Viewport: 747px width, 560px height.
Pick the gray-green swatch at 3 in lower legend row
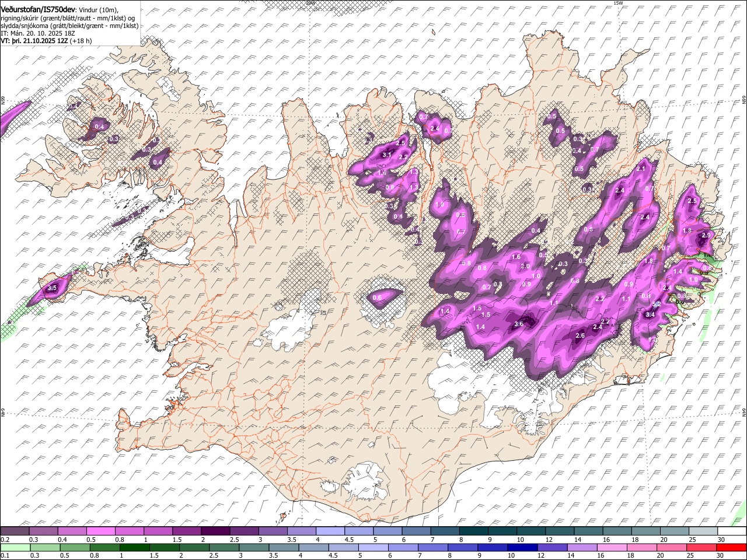[x=254, y=547]
